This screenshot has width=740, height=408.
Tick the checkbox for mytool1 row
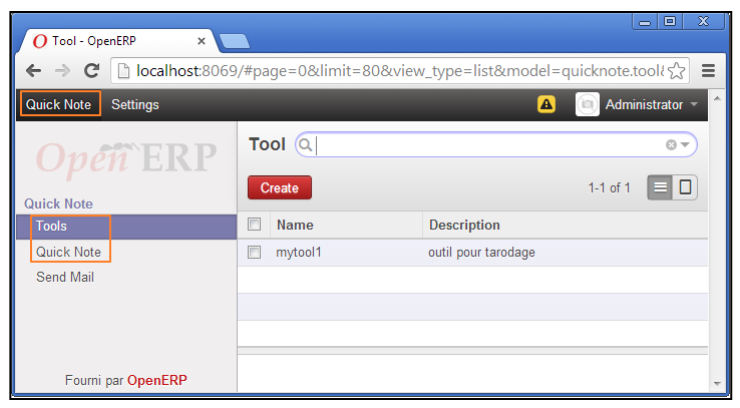point(254,252)
